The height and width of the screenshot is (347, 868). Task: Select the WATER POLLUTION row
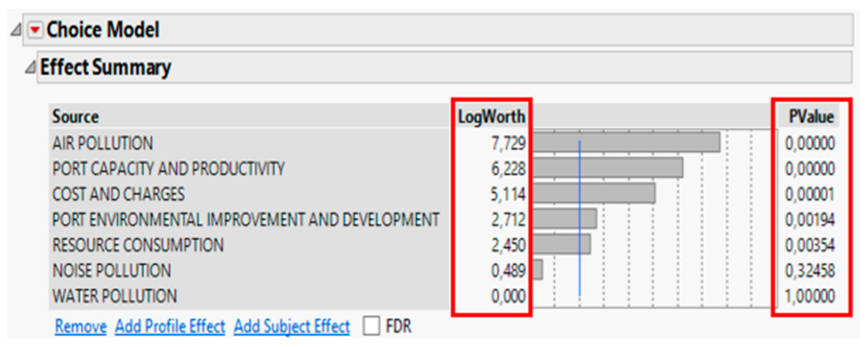tap(115, 296)
